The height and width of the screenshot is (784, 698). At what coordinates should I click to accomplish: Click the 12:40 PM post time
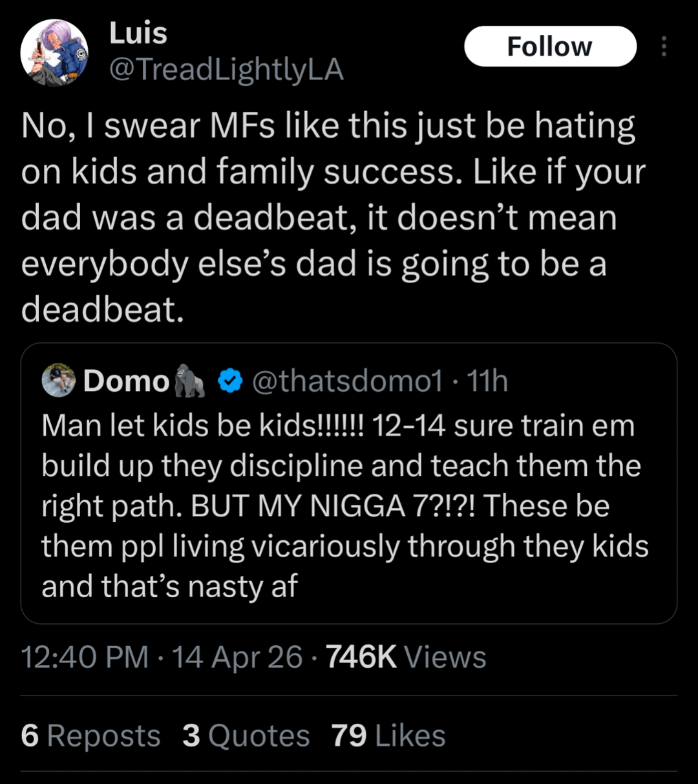(85, 657)
